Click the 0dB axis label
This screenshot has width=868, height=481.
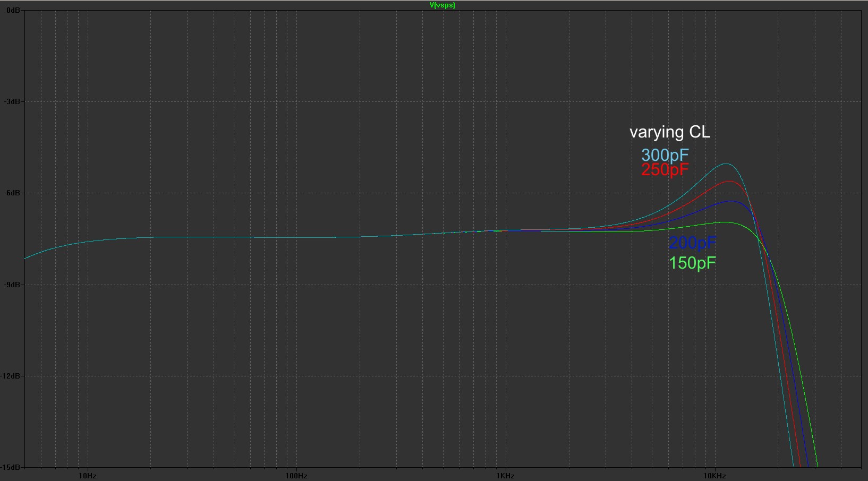click(x=14, y=10)
